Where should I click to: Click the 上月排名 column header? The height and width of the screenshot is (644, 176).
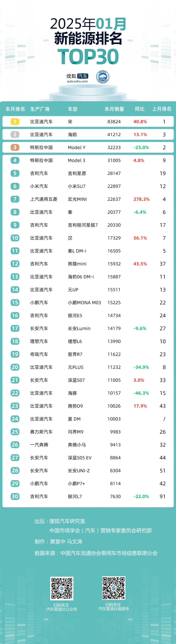coord(162,109)
